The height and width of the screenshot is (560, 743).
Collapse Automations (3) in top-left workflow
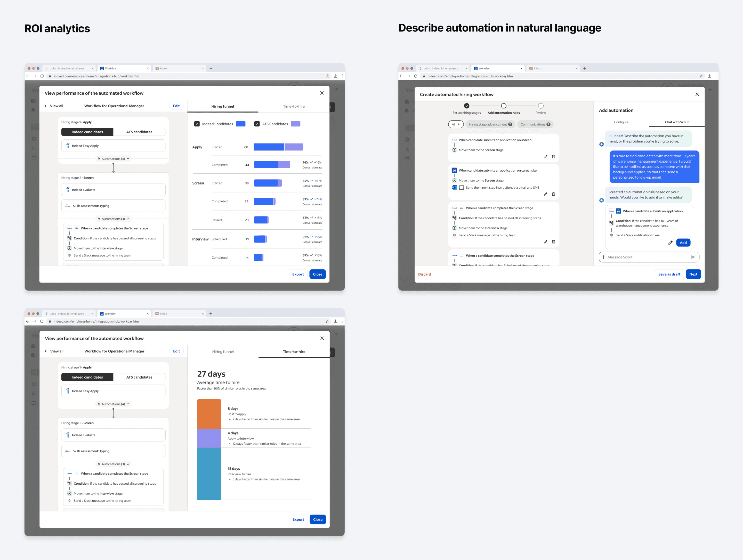tap(113, 219)
